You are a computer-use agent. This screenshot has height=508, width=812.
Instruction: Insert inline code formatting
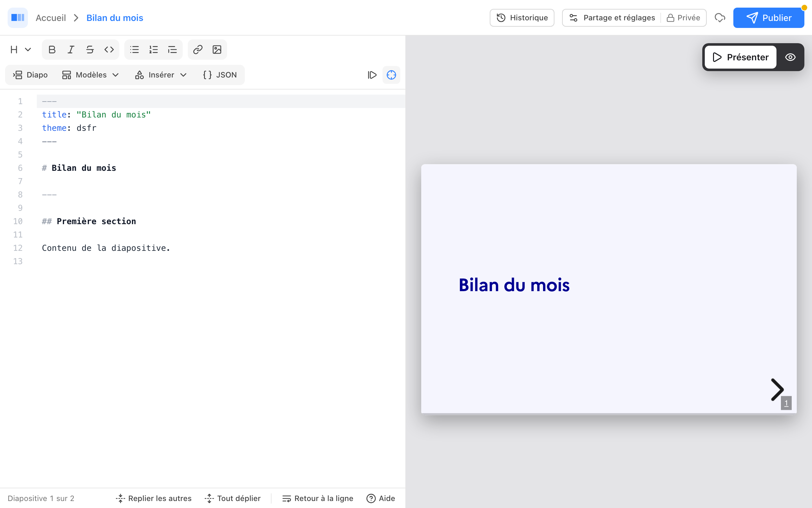109,50
